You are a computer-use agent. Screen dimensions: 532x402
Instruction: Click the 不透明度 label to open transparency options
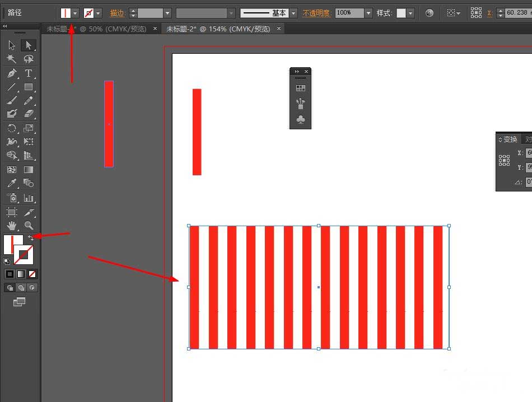316,12
